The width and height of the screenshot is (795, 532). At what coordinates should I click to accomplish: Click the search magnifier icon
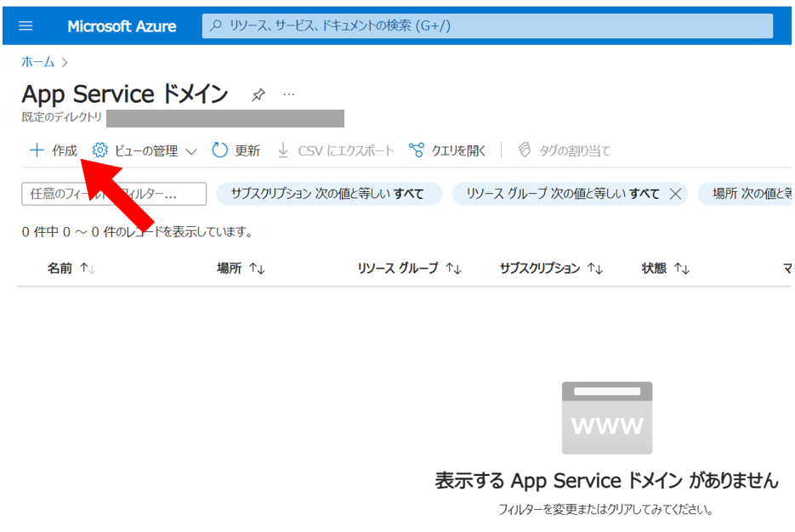click(x=216, y=25)
